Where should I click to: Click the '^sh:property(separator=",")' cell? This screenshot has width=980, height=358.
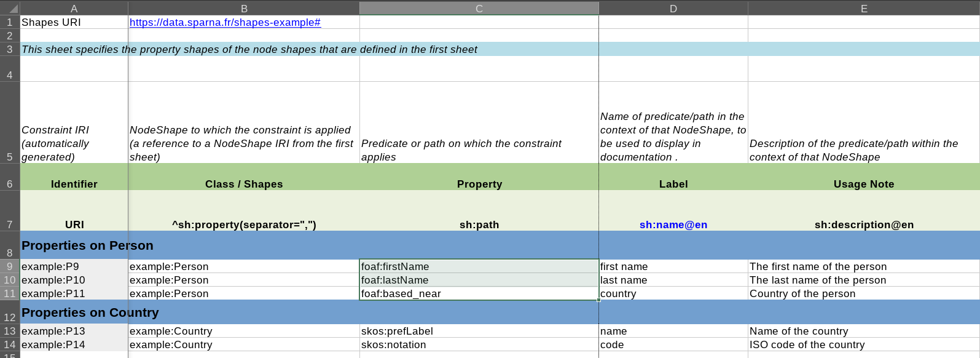coord(244,211)
